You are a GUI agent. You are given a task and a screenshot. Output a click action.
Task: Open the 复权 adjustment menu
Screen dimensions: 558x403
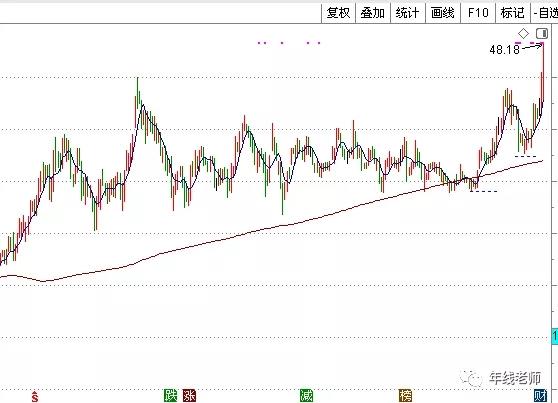tap(338, 13)
